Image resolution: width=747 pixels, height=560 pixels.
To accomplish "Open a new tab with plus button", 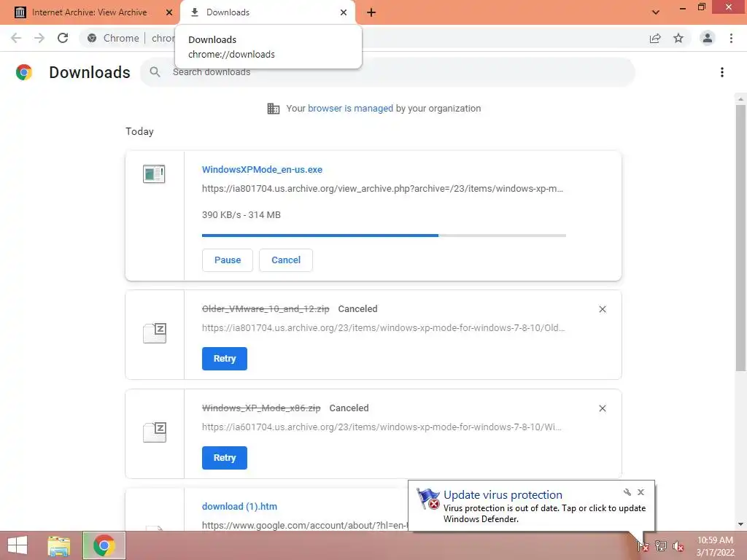I will (371, 12).
